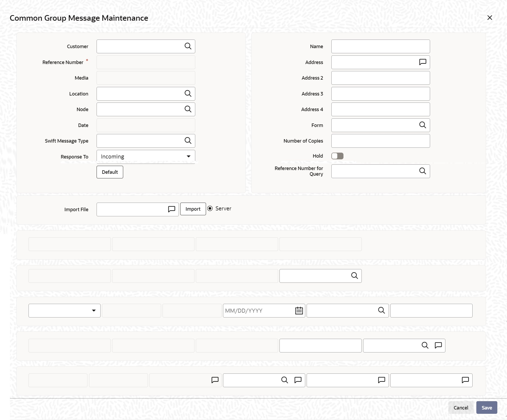The width and height of the screenshot is (507, 420).
Task: Open the Form search lookup
Action: click(423, 125)
